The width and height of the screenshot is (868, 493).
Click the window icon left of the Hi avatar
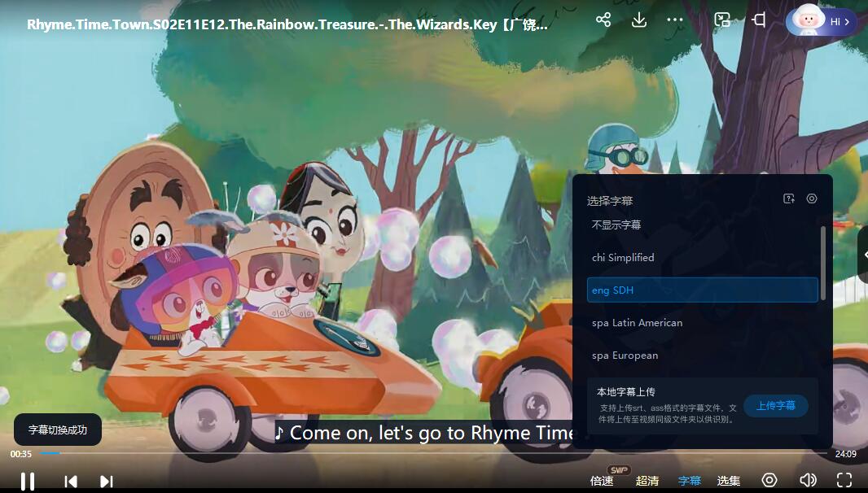click(x=759, y=20)
